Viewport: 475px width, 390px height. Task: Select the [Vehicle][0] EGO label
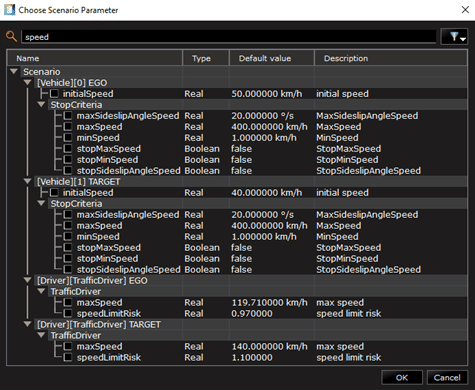click(72, 83)
